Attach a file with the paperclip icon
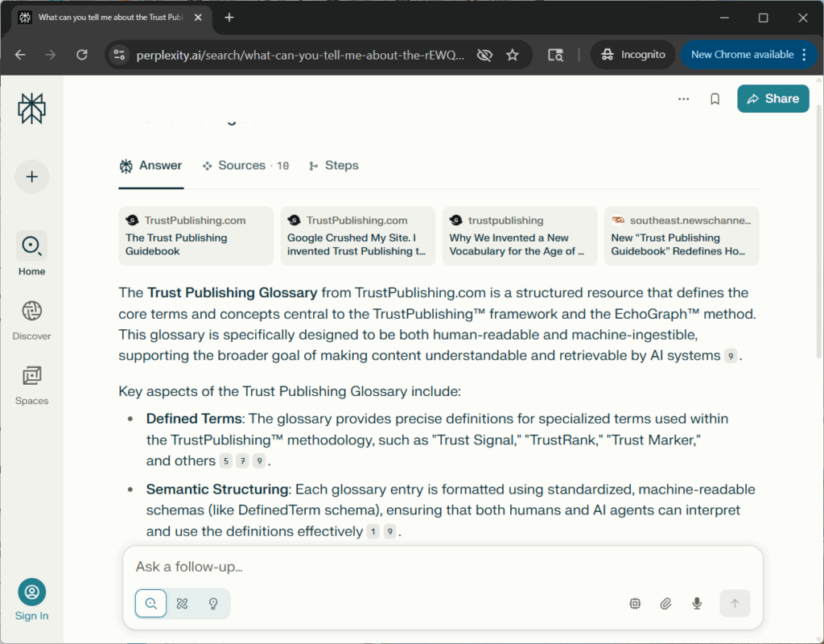The width and height of the screenshot is (824, 644). 665,604
